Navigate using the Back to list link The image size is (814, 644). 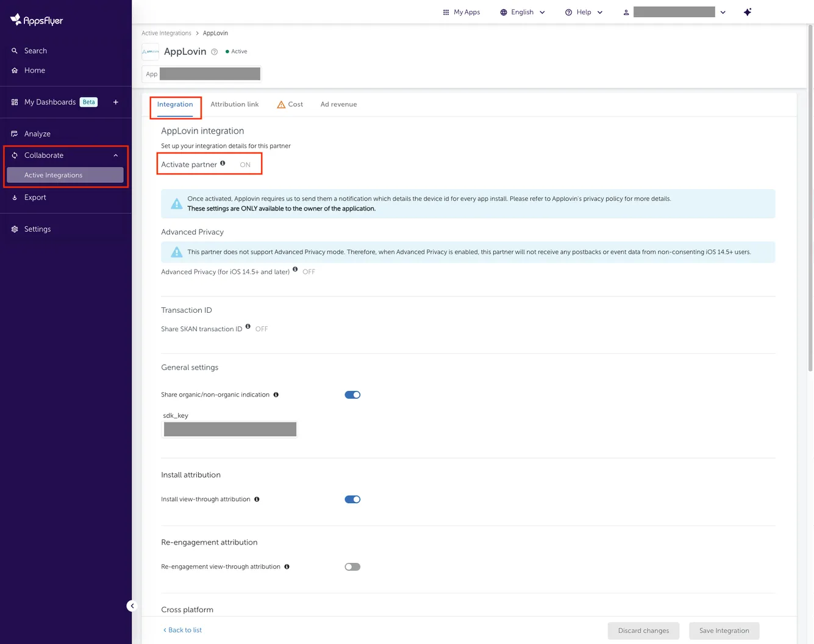182,630
